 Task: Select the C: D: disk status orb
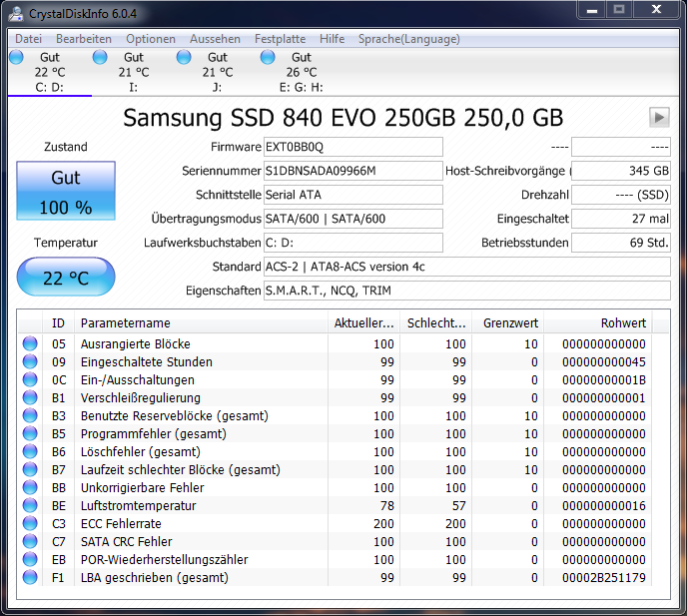(16, 57)
